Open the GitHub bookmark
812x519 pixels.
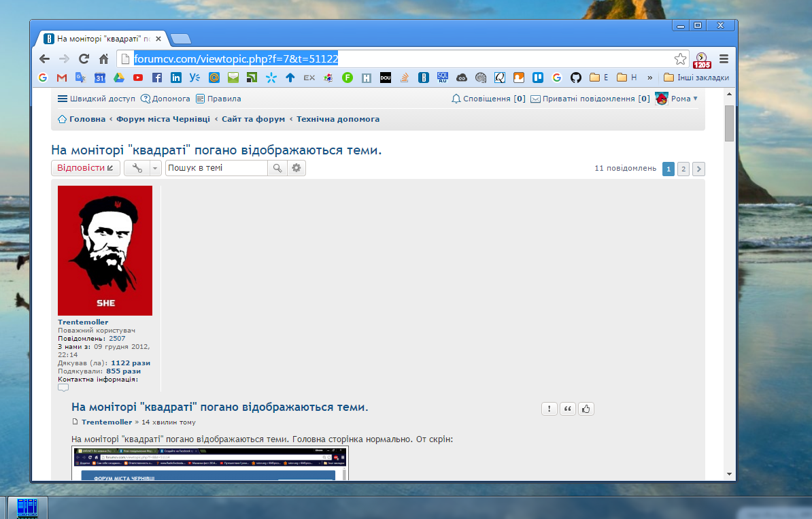(x=576, y=78)
